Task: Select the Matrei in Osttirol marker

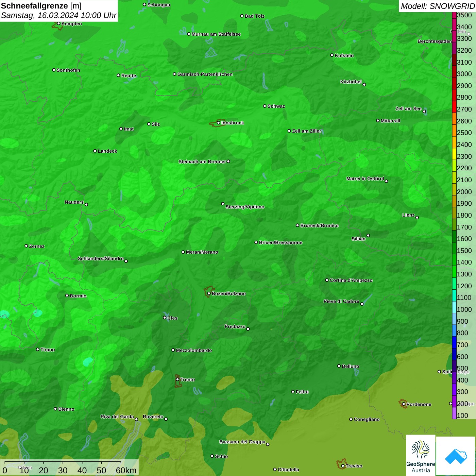Action: pyautogui.click(x=386, y=181)
